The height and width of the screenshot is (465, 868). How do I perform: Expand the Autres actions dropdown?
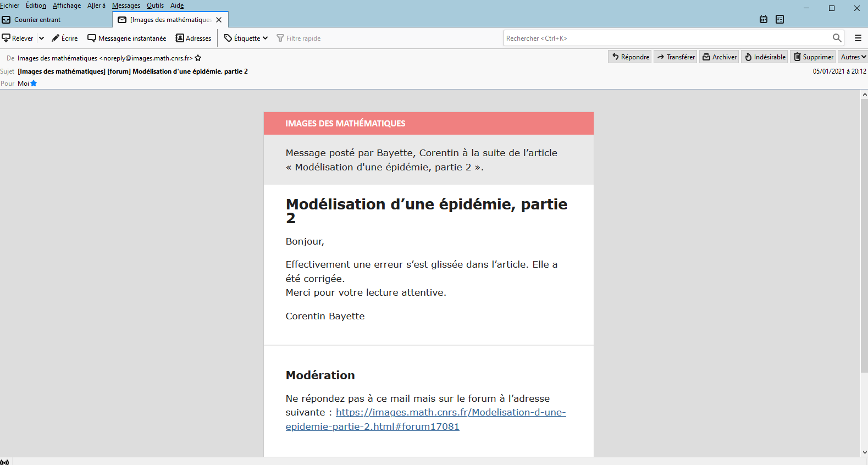click(853, 57)
